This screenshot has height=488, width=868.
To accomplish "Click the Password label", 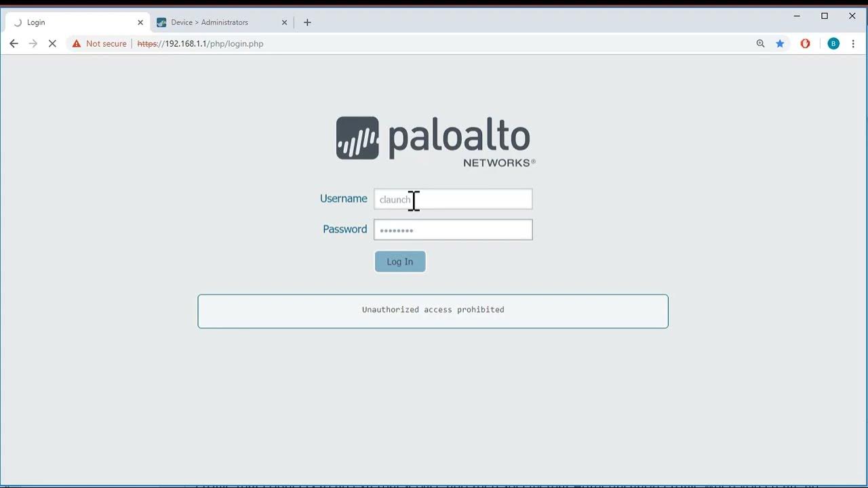I will coord(345,229).
